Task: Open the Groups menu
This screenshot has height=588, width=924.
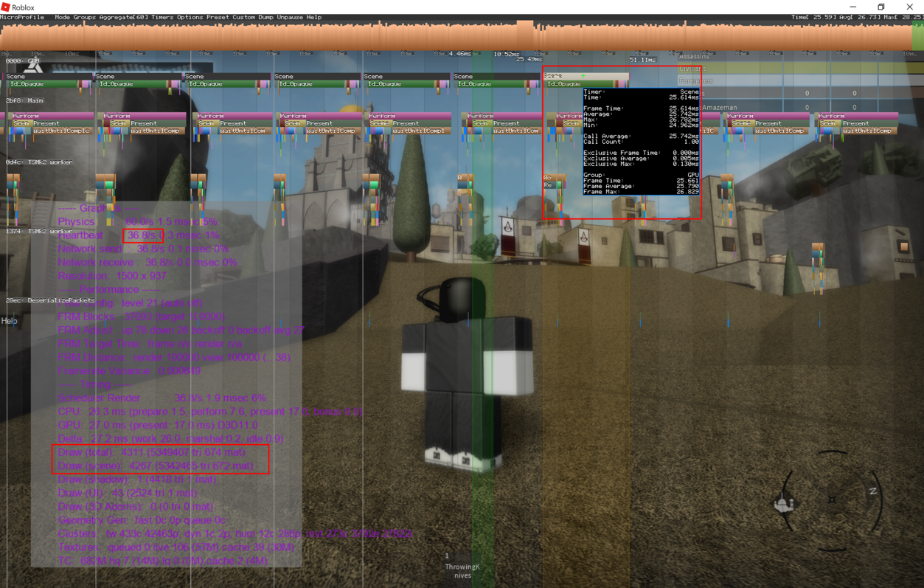Action: (x=84, y=17)
